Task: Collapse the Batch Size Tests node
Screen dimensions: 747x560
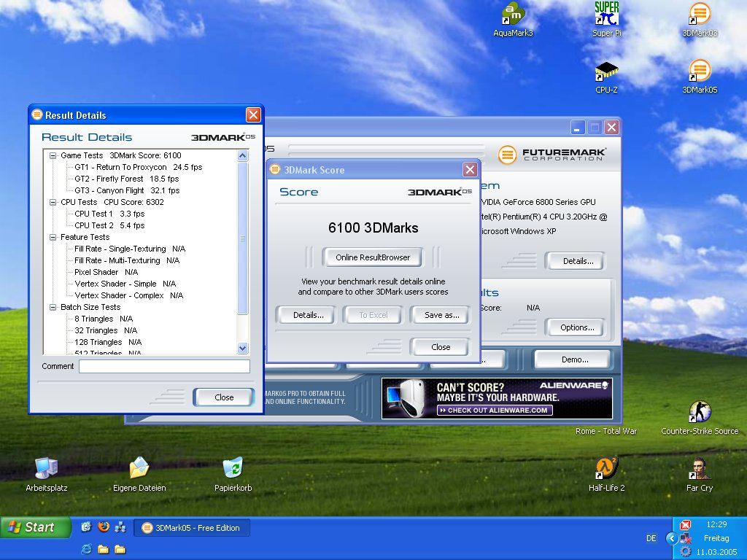Action: (x=53, y=307)
